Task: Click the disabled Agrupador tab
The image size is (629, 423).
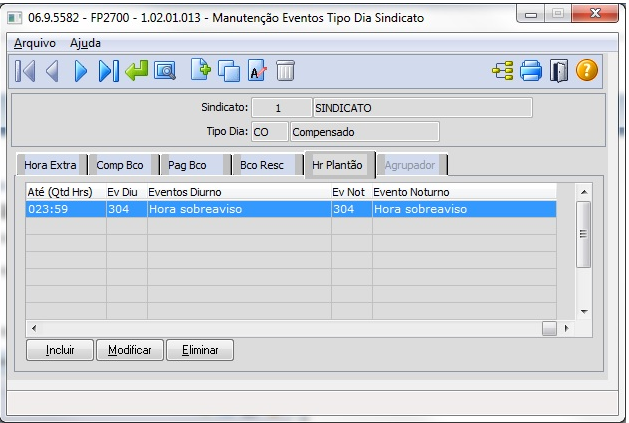Action: coord(412,165)
